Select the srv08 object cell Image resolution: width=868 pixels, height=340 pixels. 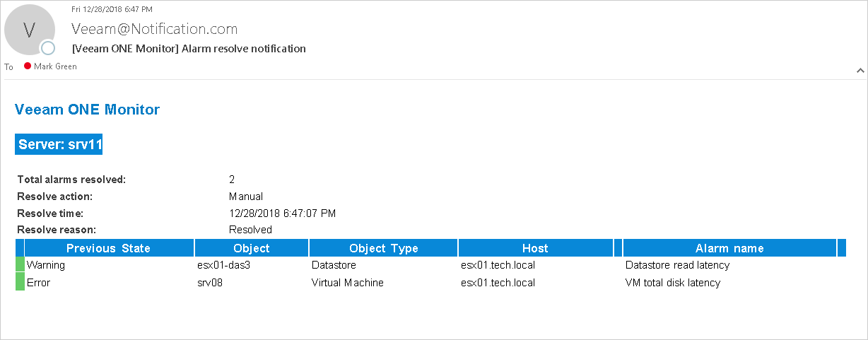coord(210,282)
